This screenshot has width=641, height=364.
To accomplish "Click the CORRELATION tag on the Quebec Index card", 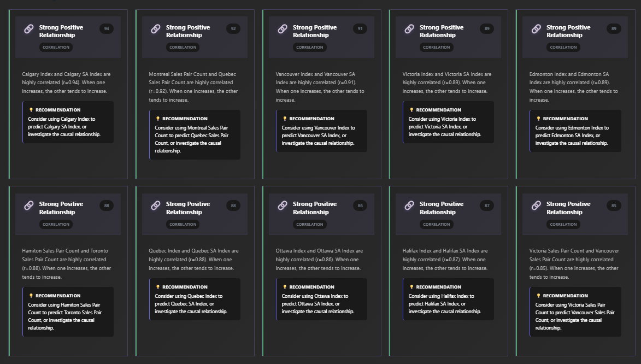I will tap(183, 224).
